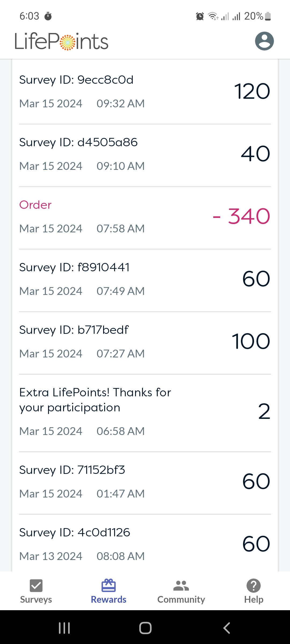Open the Surveys checkmark icon
The width and height of the screenshot is (290, 644).
click(x=36, y=586)
